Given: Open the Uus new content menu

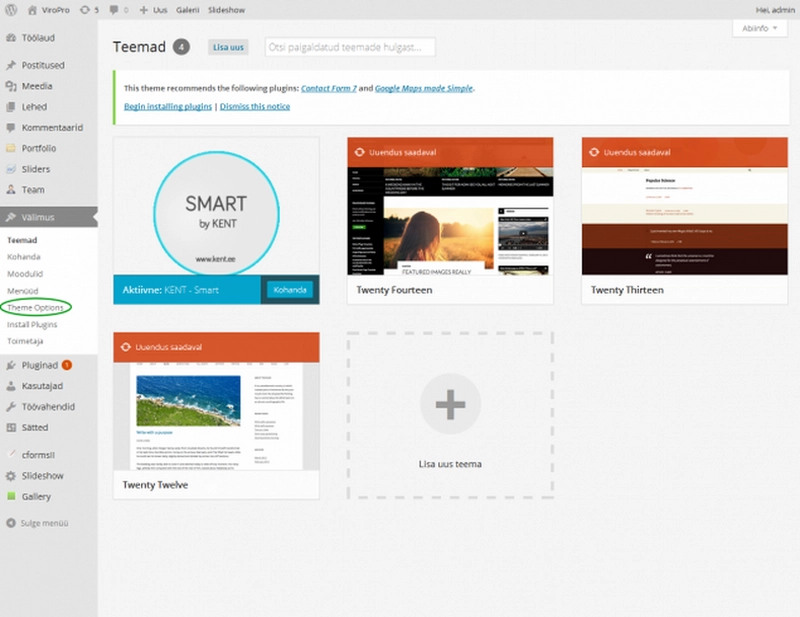Looking at the screenshot, I should [x=153, y=8].
